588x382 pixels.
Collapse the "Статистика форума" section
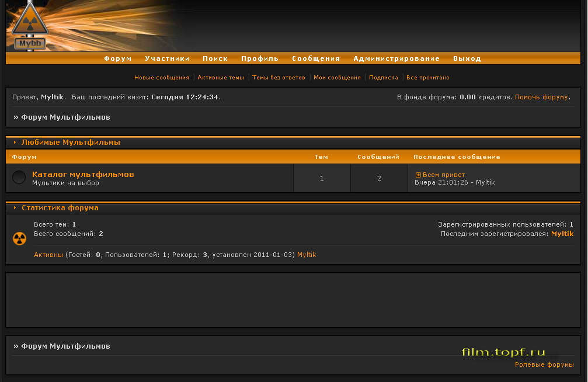point(14,207)
